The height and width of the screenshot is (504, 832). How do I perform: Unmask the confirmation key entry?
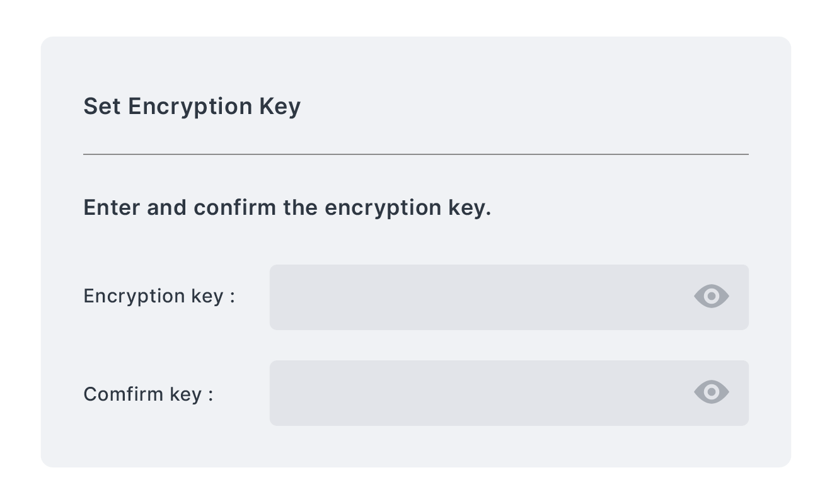point(712,392)
